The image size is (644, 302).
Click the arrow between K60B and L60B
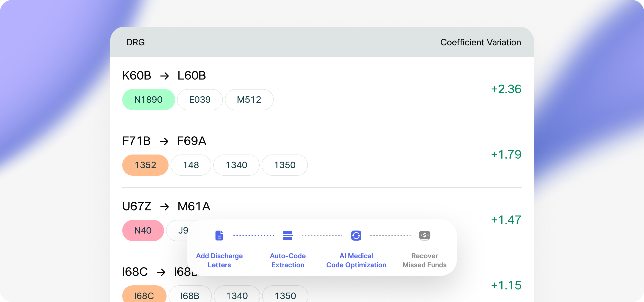click(165, 76)
